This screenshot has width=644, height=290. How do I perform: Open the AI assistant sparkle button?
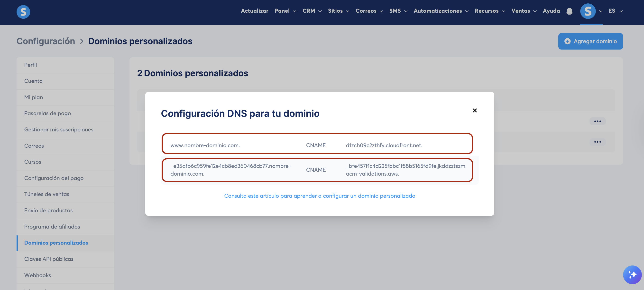(632, 274)
